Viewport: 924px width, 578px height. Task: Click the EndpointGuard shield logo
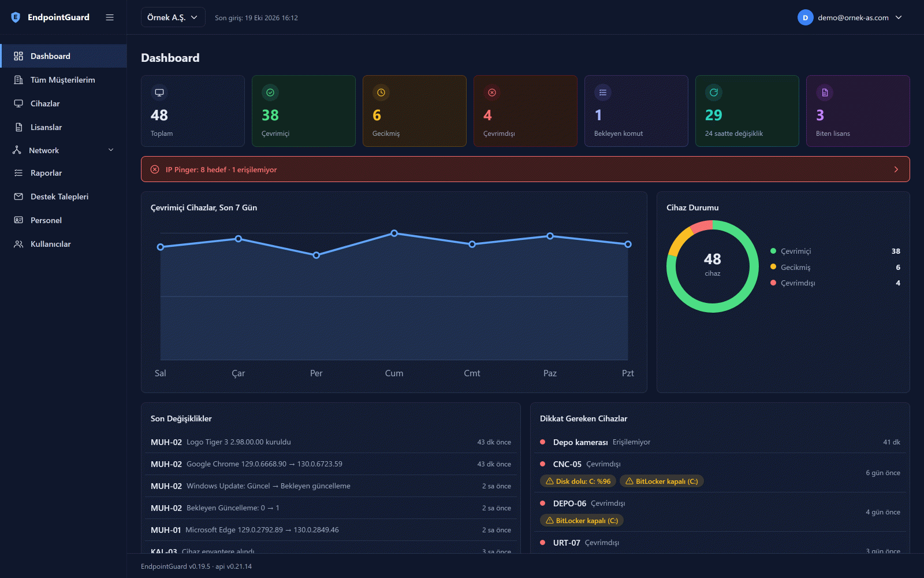coord(16,17)
